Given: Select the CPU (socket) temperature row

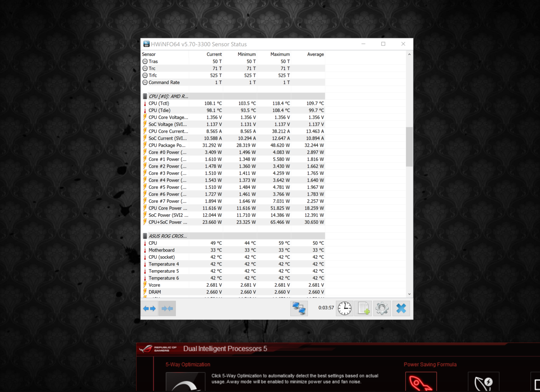Looking at the screenshot, I should click(233, 257).
